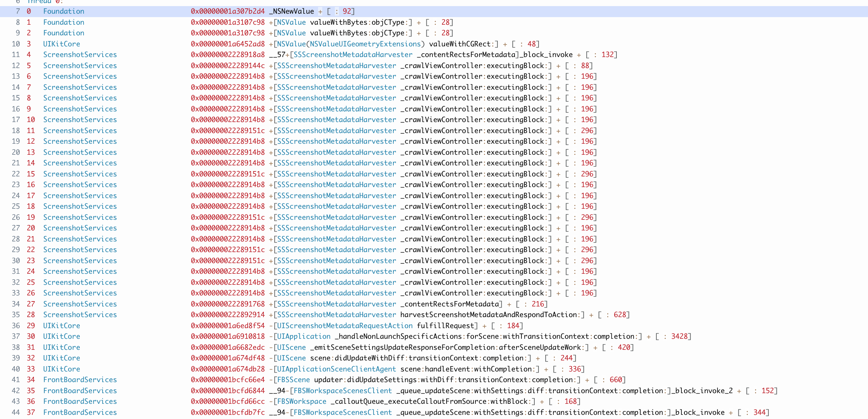Click SSScreenshotMetadataHarvester class name in frame 27
The height and width of the screenshot is (419, 868).
coord(336,304)
